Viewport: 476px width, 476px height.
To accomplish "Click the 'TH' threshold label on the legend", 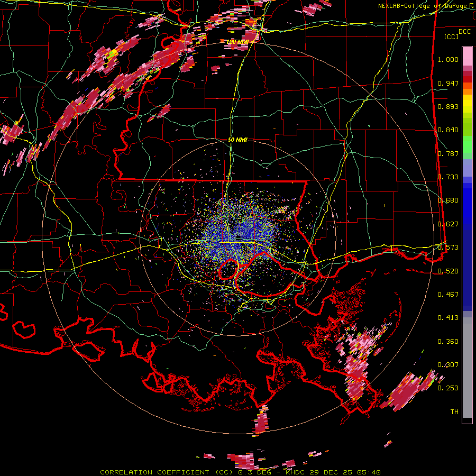I will point(454,412).
